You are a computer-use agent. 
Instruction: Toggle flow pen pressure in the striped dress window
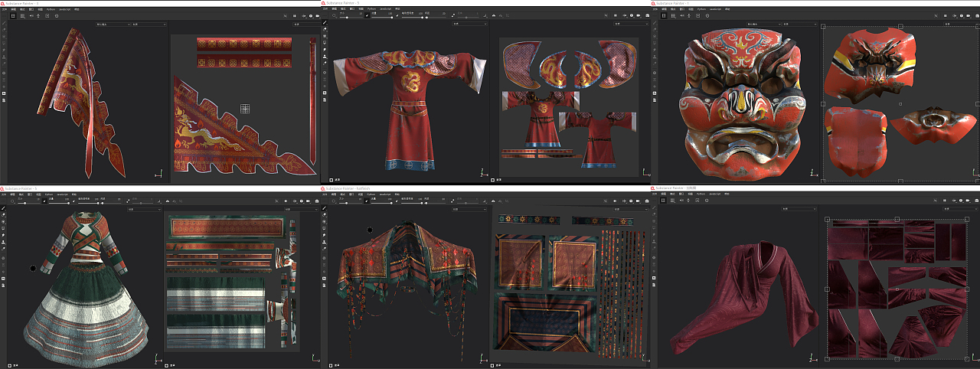[x=73, y=201]
